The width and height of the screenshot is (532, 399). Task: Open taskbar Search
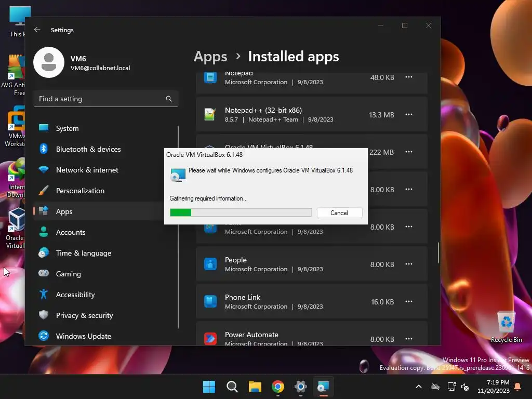pyautogui.click(x=232, y=387)
